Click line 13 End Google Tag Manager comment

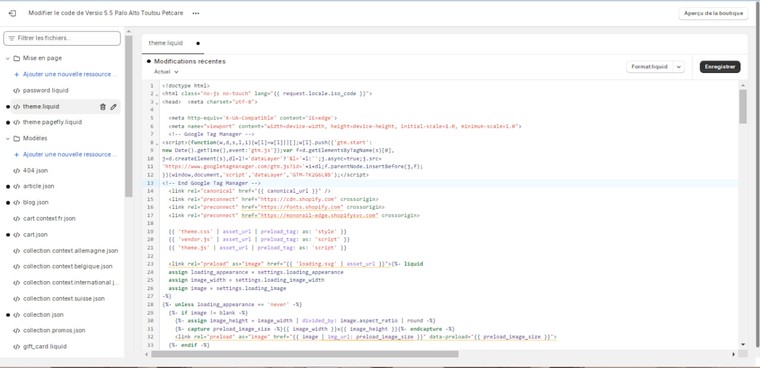point(211,183)
